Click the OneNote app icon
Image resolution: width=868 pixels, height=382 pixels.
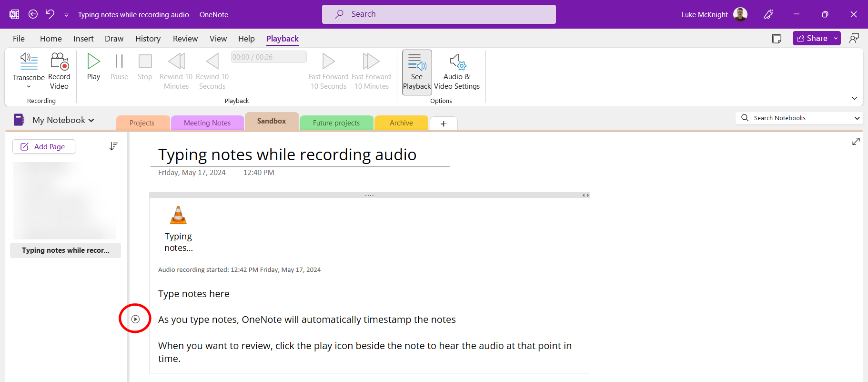coord(15,14)
